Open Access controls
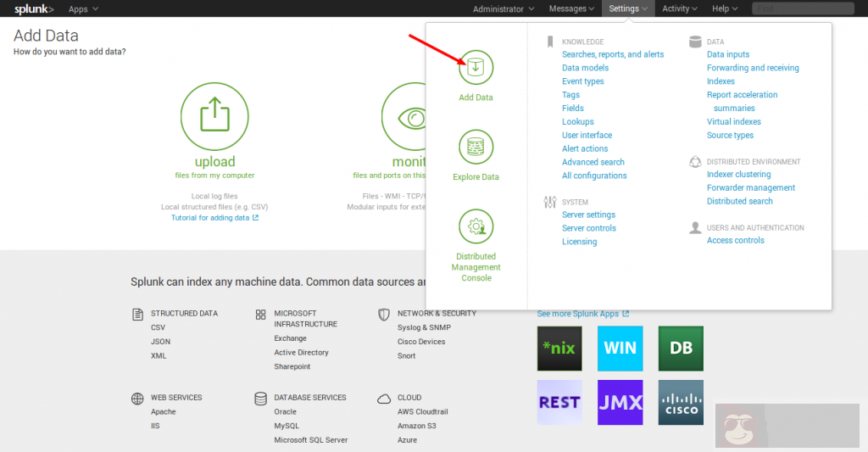The image size is (868, 452). click(735, 240)
